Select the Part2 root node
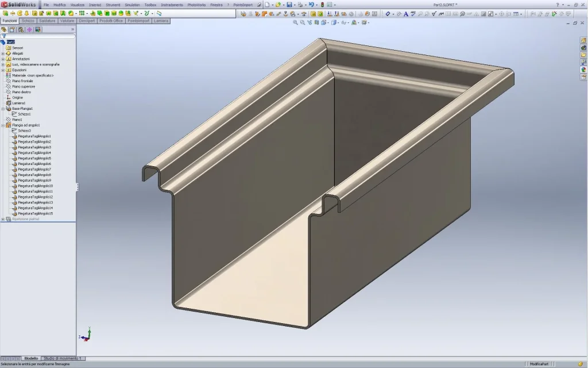 10,42
